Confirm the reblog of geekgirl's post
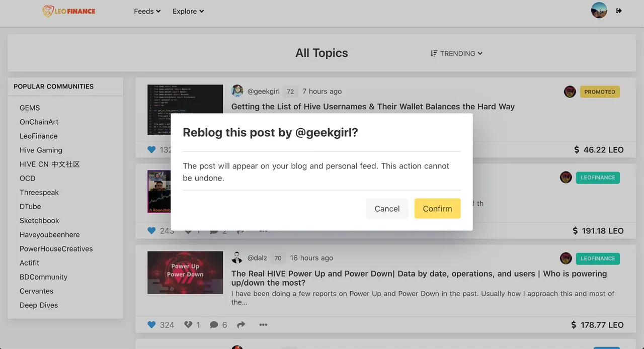This screenshot has width=644, height=349. coord(437,209)
